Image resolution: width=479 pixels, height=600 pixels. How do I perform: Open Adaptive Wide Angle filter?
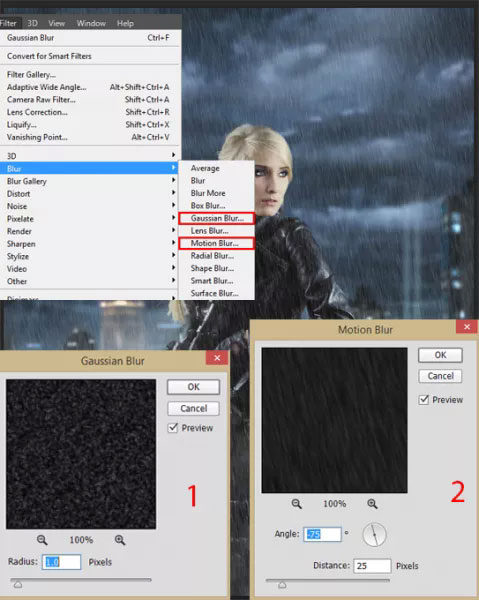(x=90, y=87)
